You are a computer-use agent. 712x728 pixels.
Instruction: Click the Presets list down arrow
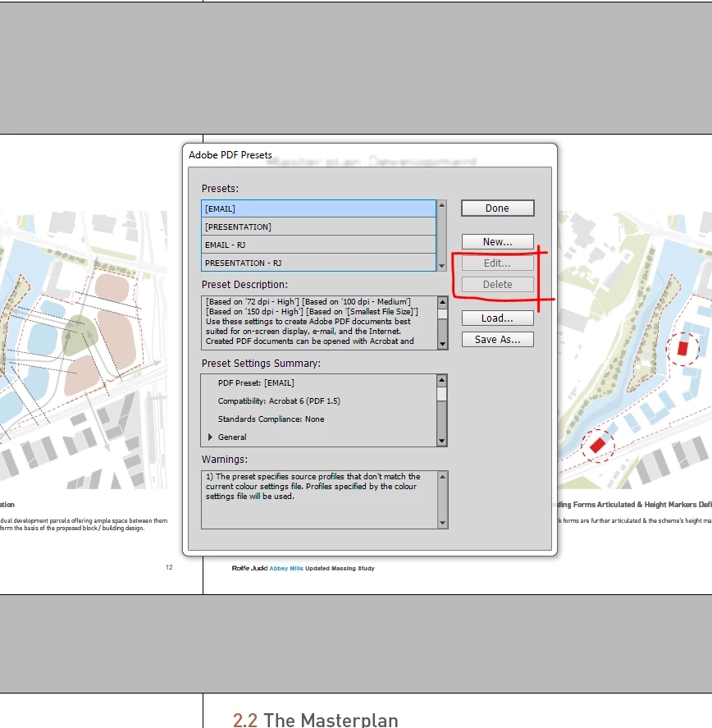tap(442, 266)
